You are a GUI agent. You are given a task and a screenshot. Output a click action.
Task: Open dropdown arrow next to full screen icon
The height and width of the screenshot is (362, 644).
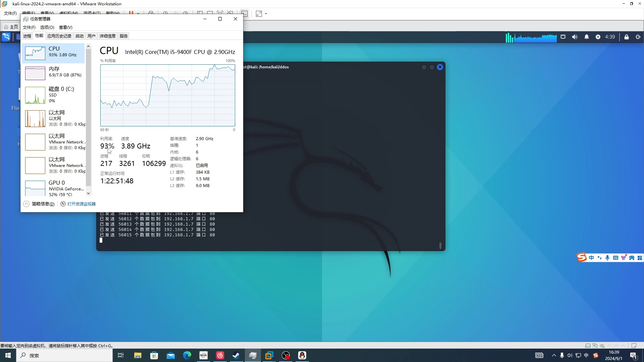[266, 14]
